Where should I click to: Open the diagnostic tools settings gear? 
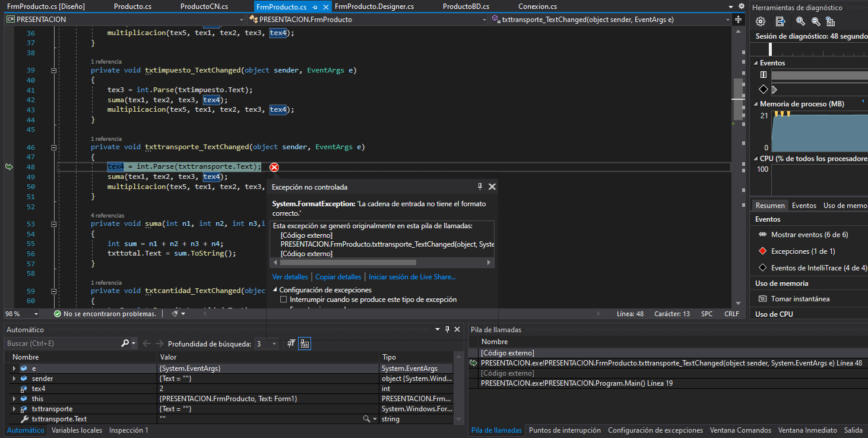tap(761, 21)
